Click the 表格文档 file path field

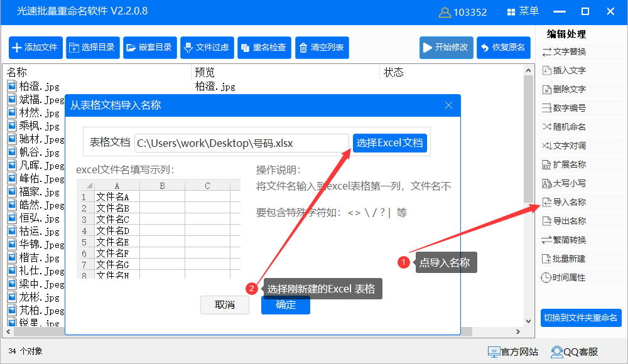click(242, 143)
